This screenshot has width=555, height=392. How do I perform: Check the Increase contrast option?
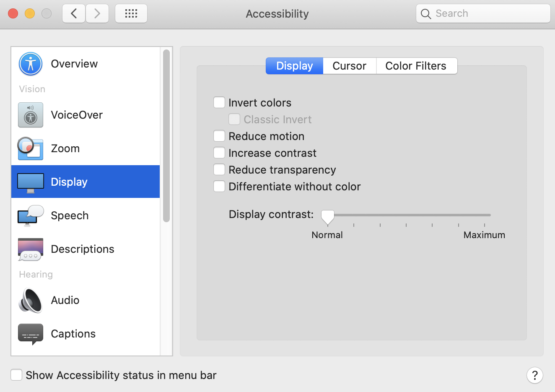219,153
